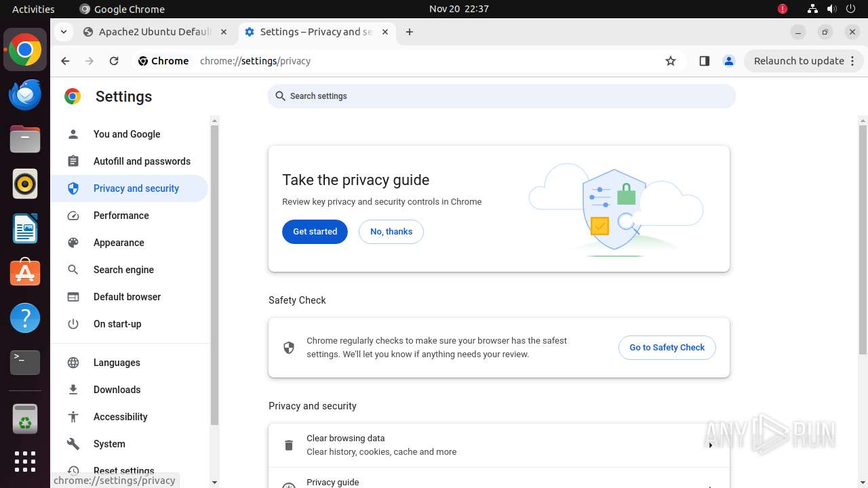Open the Chrome side panel icon
The image size is (868, 488).
point(704,61)
